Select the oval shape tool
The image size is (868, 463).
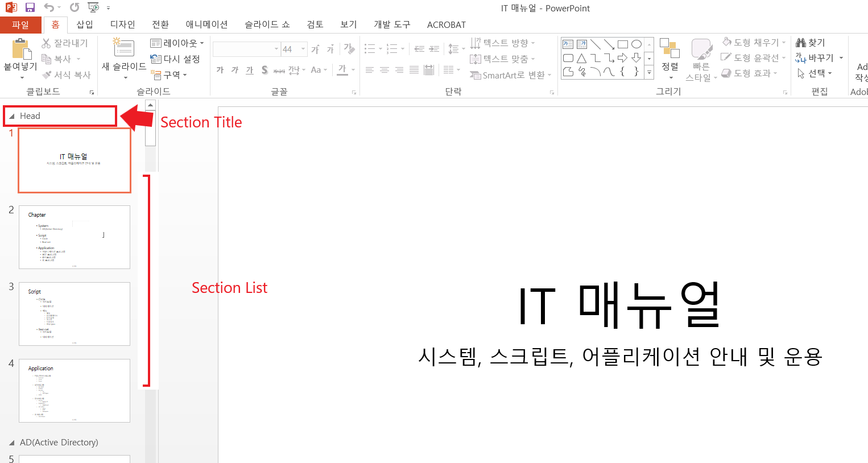tap(636, 43)
